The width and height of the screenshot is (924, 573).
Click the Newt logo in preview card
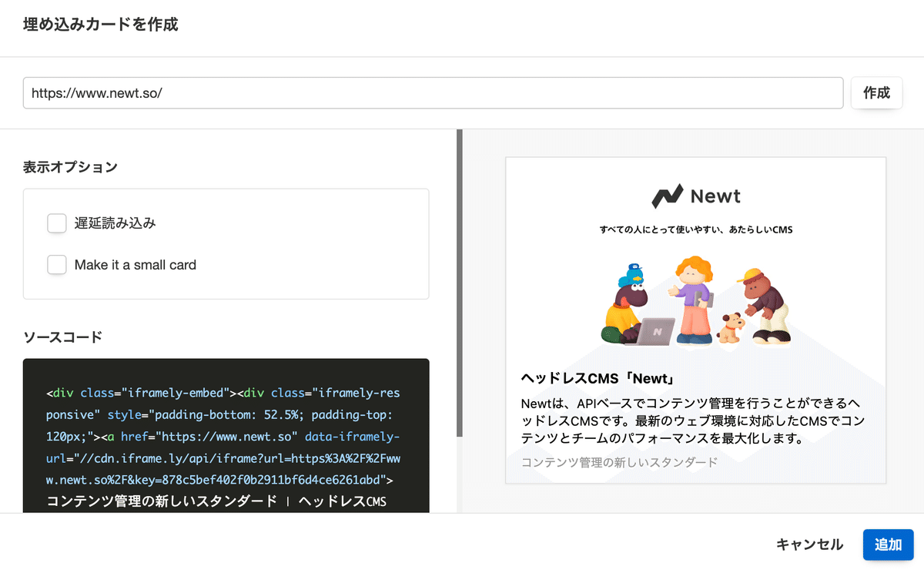[x=696, y=196]
